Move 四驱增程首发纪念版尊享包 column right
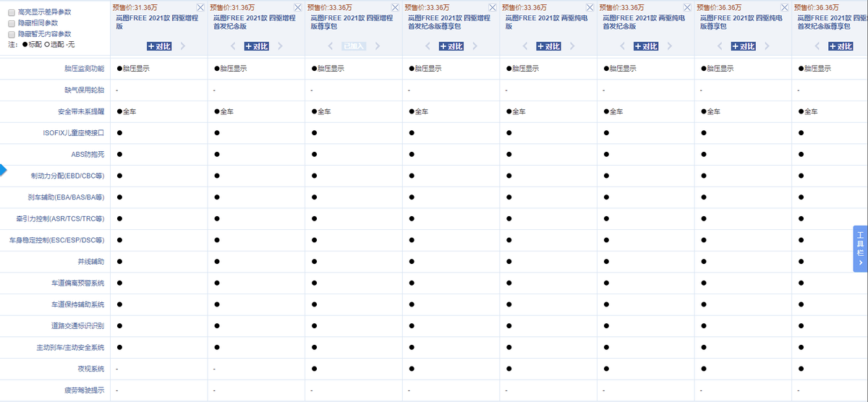Viewport: 868px width, 402px height. click(x=475, y=46)
